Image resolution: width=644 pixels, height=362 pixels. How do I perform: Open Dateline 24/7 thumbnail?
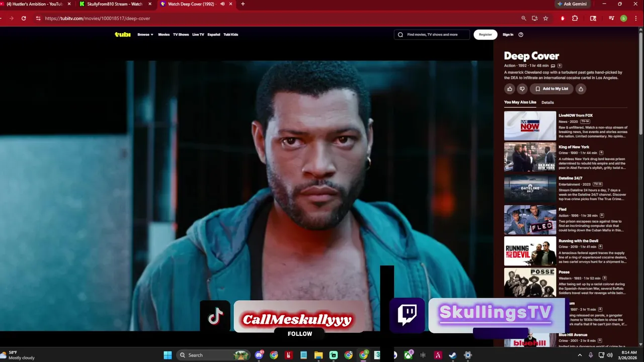pos(530,188)
